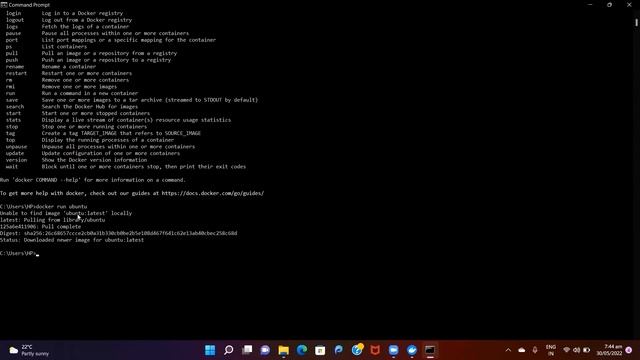Screen dimensions: 640x360
Task: Click the 'push' command row
Action: click(88, 60)
